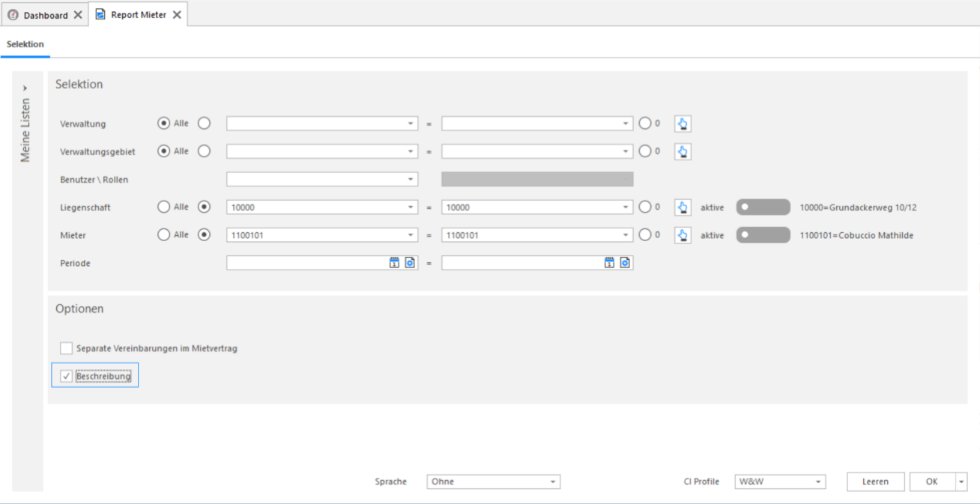Choose Alle for Liegenschaft
Image resolution: width=980 pixels, height=504 pixels.
[164, 207]
